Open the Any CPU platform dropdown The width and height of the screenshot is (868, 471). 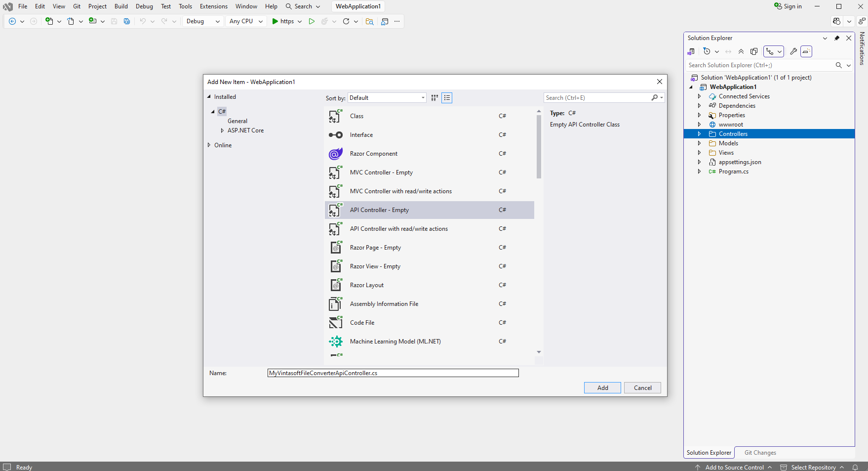tap(245, 21)
